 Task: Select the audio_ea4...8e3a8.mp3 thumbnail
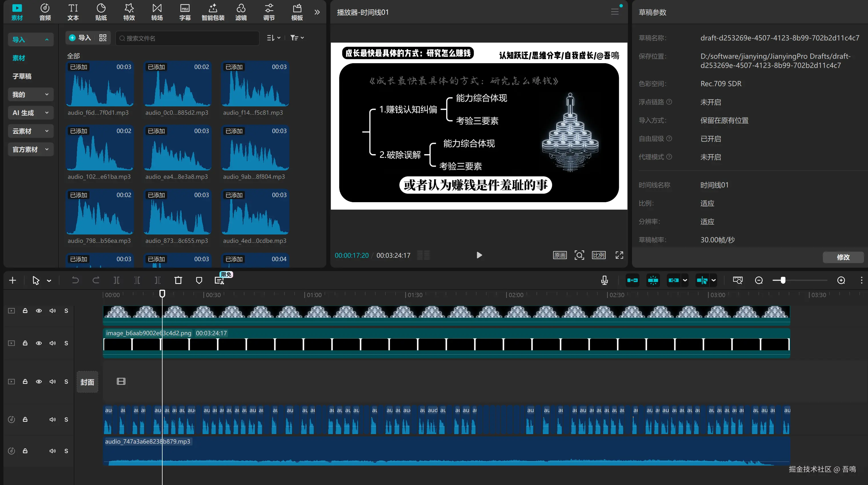coord(177,149)
